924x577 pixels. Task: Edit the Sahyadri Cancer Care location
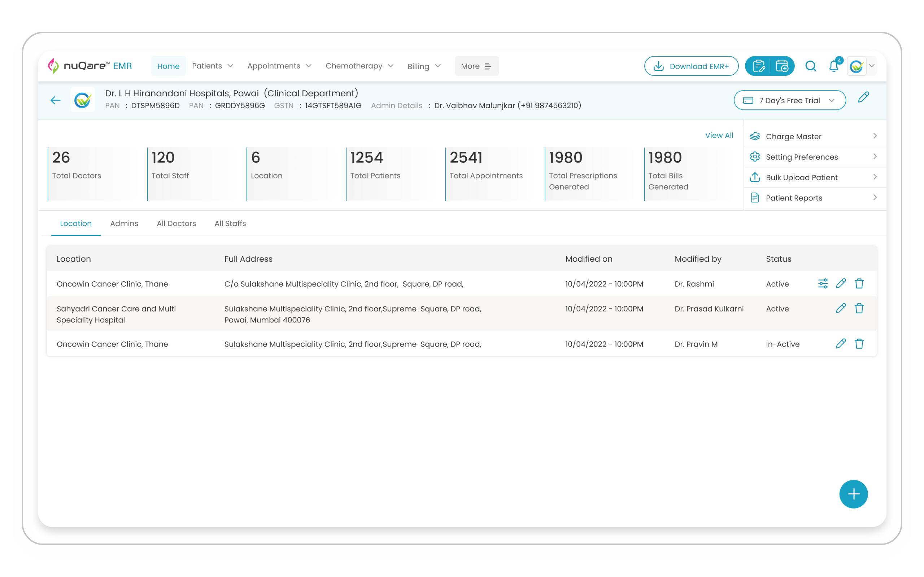840,308
